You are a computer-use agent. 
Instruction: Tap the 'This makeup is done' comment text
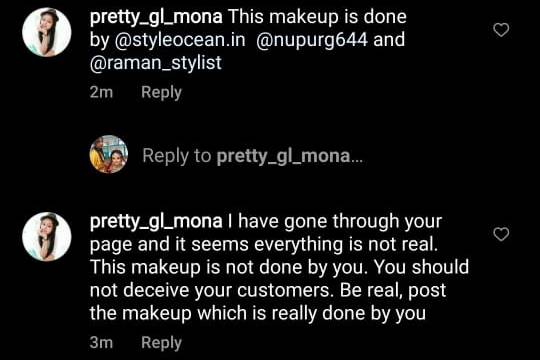point(318,17)
